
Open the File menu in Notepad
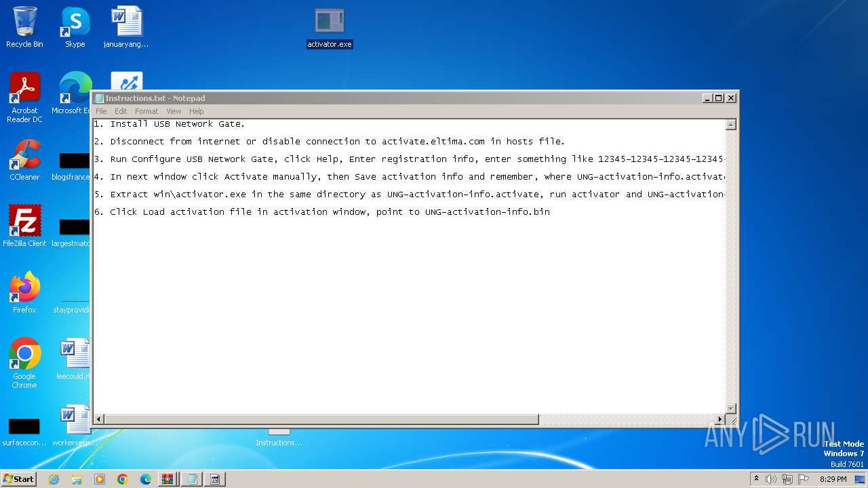click(x=101, y=111)
